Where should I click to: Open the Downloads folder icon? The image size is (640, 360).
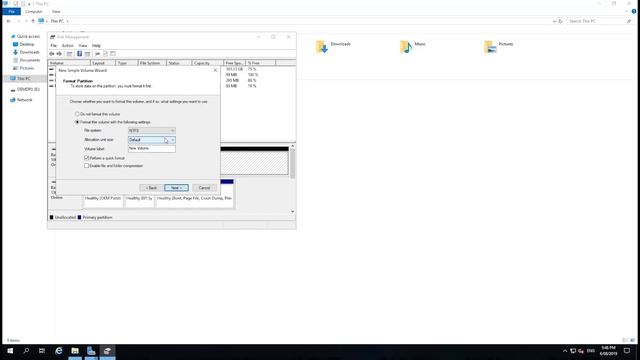coord(322,47)
